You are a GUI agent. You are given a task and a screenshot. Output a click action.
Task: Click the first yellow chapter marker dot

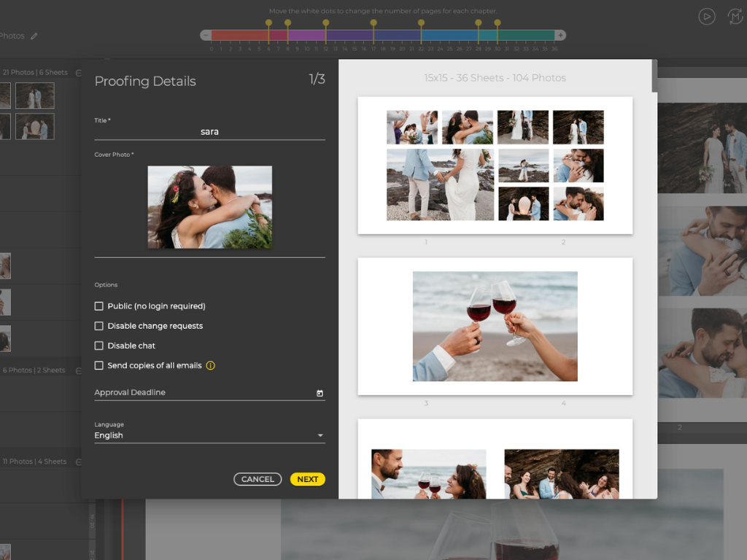point(268,23)
